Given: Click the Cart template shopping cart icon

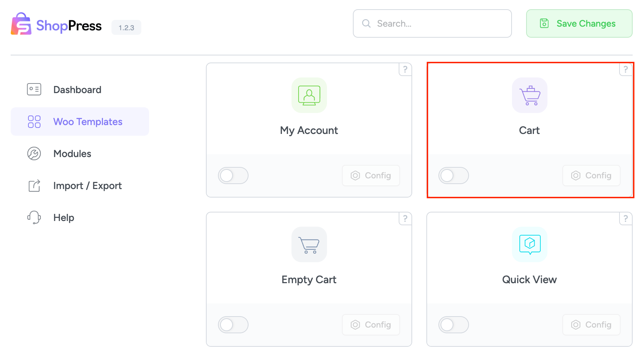Looking at the screenshot, I should coord(529,95).
